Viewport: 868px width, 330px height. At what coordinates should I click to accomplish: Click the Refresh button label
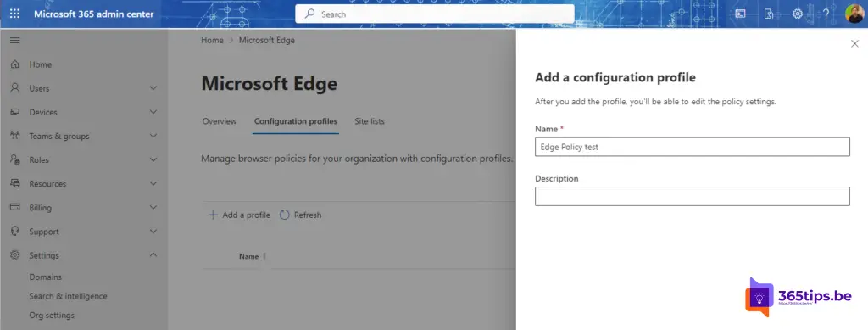click(x=308, y=215)
